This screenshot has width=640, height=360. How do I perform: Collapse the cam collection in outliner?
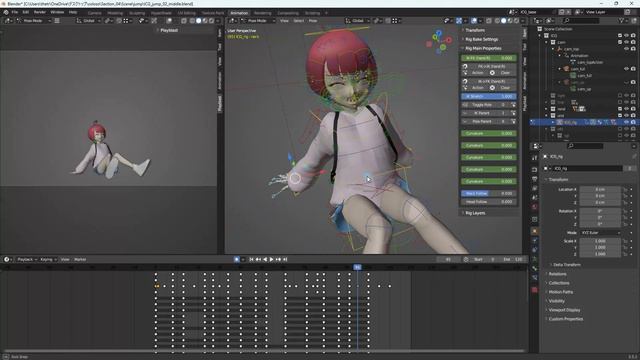tap(547, 42)
